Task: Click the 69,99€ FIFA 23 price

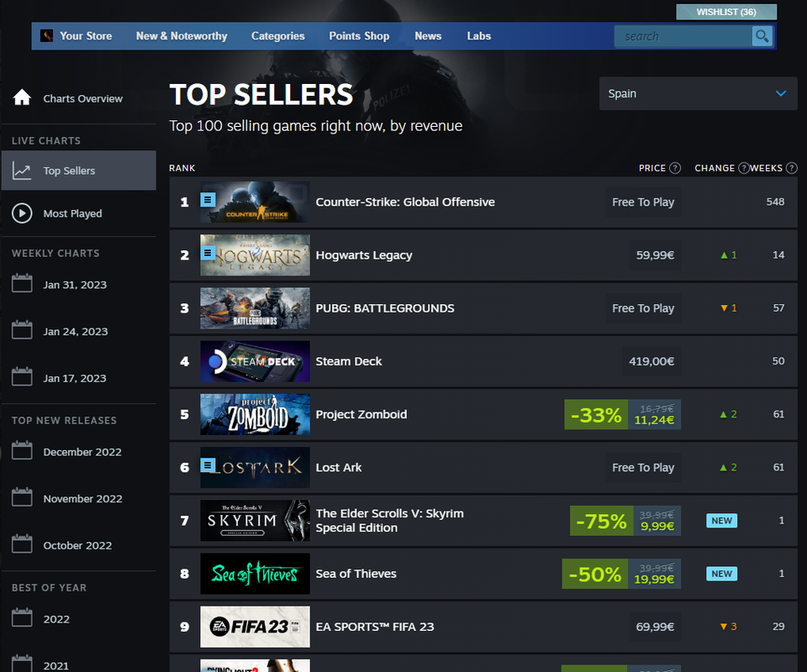Action: pyautogui.click(x=655, y=627)
